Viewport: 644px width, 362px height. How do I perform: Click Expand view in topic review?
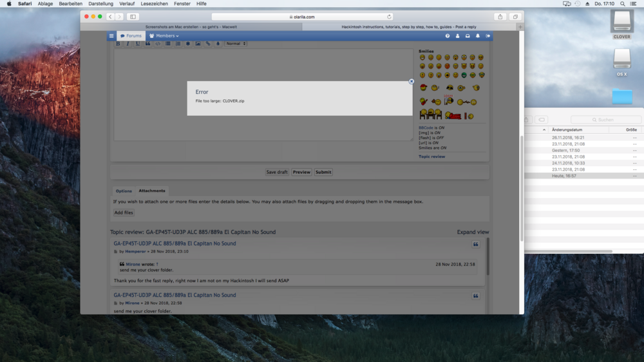[473, 232]
